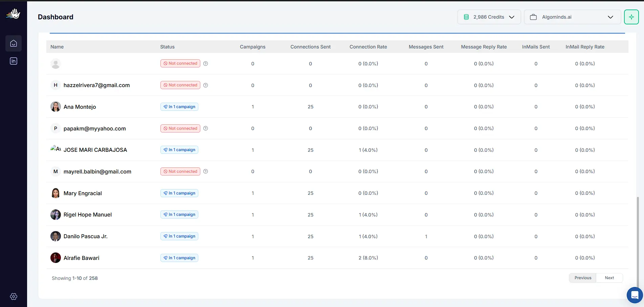Click the Campaigns column header

click(252, 47)
